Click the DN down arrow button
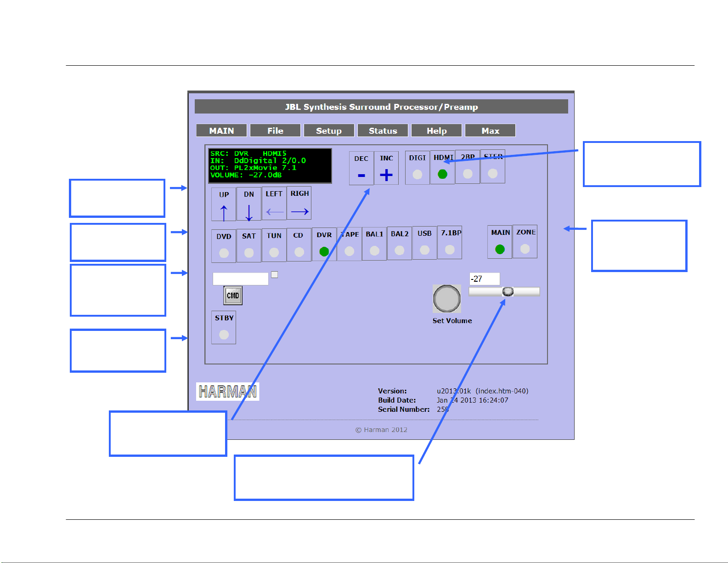 point(249,205)
